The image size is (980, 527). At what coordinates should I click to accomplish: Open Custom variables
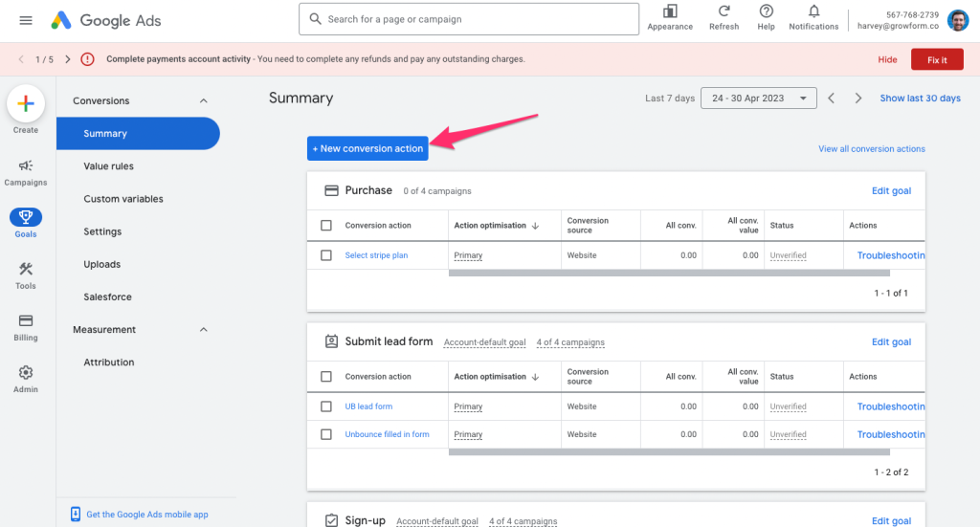[x=123, y=199]
